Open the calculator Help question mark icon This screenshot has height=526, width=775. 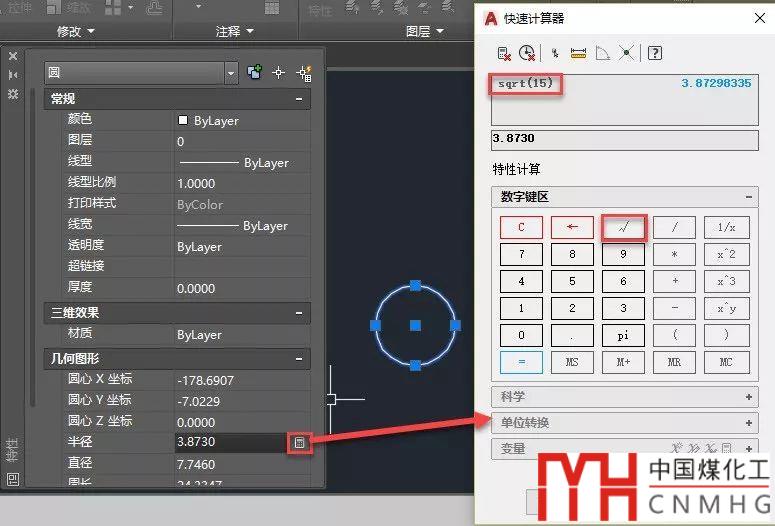coord(655,53)
